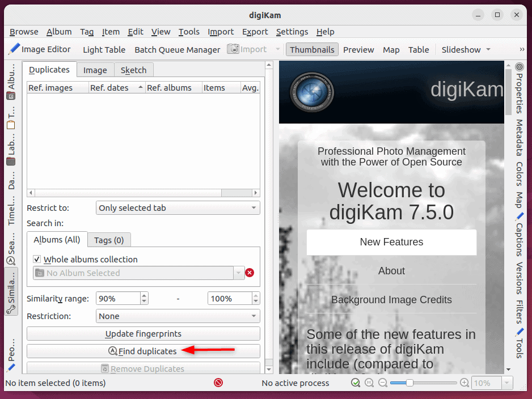Viewport: 532px width, 399px height.
Task: Switch to Table view
Action: click(419, 49)
